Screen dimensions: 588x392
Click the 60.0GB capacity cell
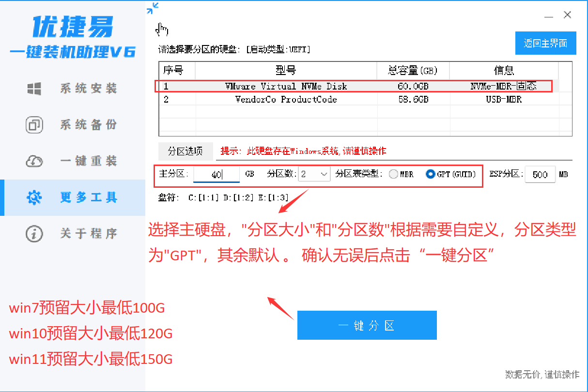[413, 86]
